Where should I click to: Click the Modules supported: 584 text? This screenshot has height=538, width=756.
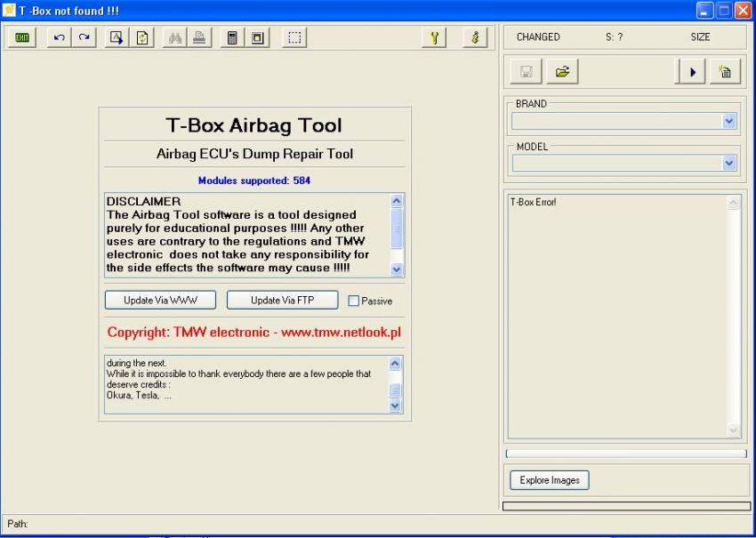click(254, 181)
